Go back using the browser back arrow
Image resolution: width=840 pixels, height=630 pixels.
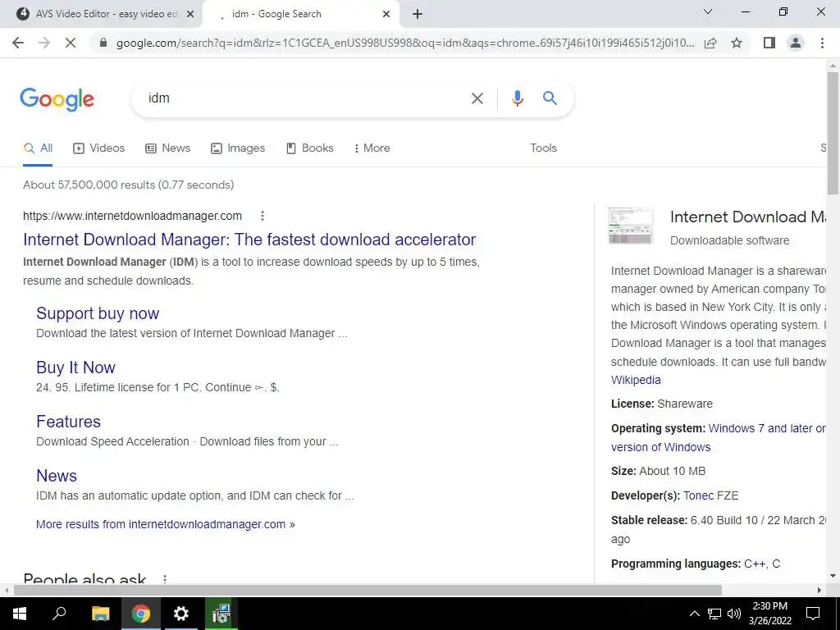(18, 43)
